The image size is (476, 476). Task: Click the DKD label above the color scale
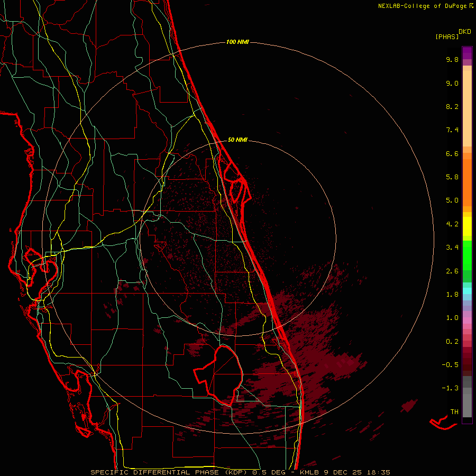point(465,32)
